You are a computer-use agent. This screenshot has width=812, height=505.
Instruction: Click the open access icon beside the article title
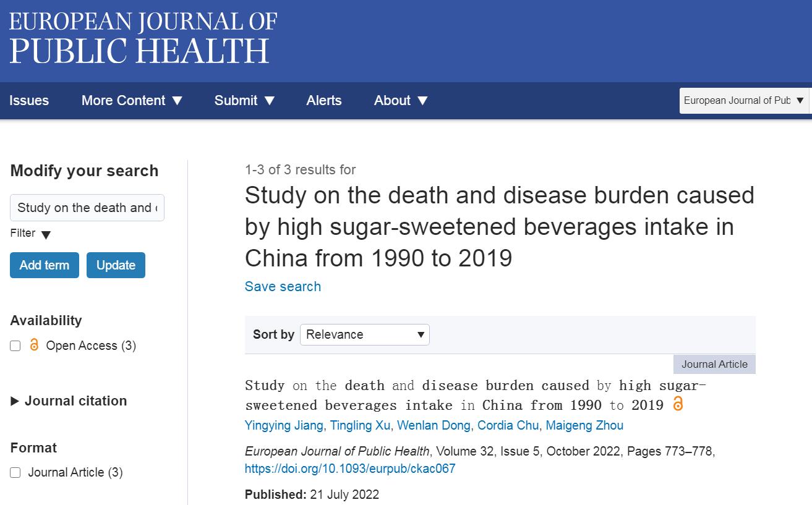(678, 404)
